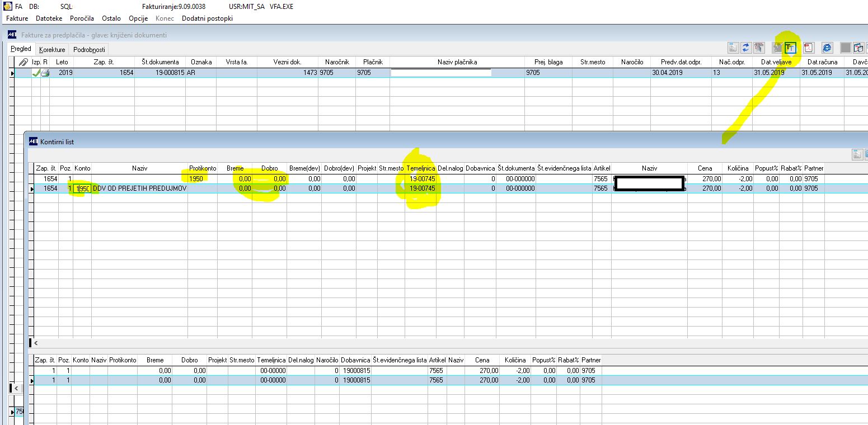
Task: Click the left scroll arrow in Kontirni list
Action: (36, 343)
